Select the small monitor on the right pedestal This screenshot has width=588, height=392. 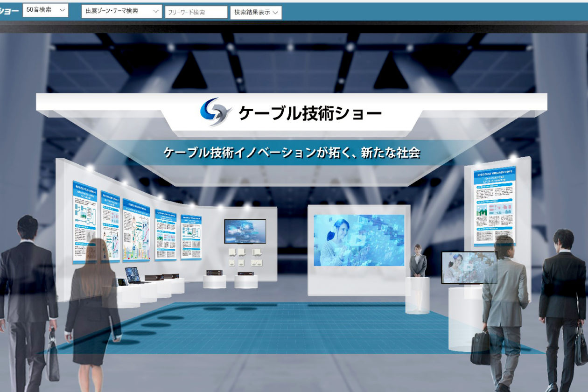pos(469,267)
